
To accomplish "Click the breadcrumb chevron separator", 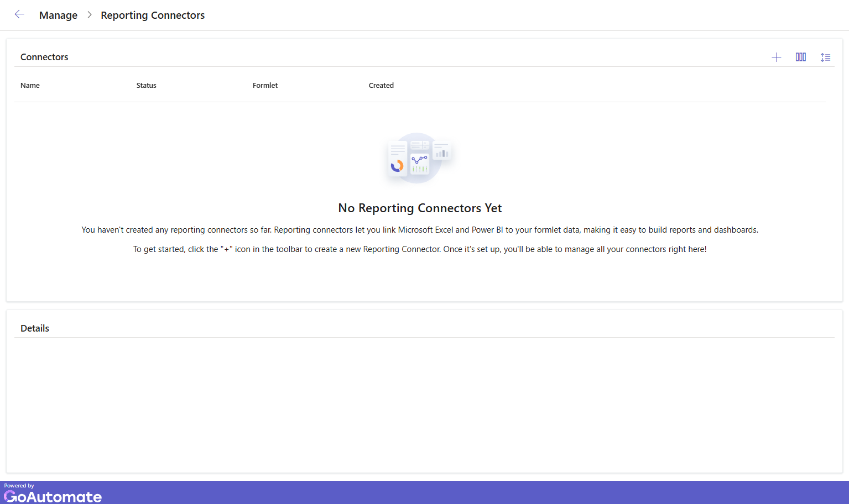I will pos(89,15).
